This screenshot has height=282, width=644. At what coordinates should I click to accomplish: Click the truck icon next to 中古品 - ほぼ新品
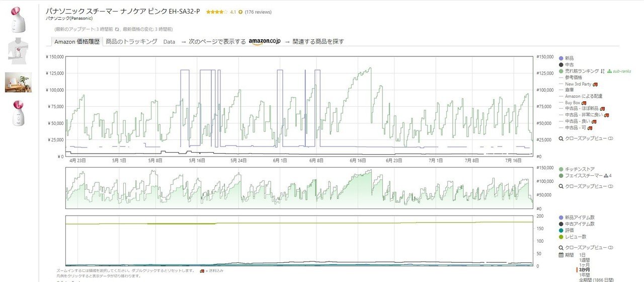point(602,109)
